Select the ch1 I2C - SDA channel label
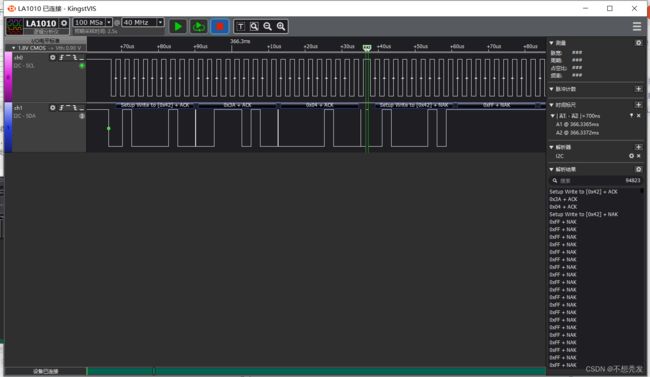This screenshot has height=377, width=650. 24,116
